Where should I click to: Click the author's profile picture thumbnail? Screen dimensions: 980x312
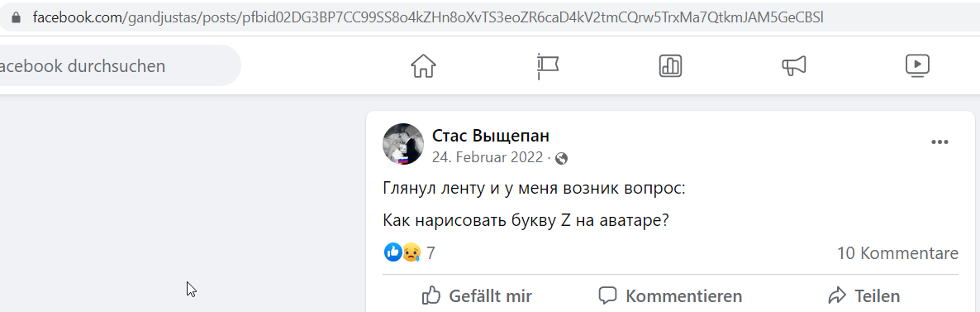(403, 144)
